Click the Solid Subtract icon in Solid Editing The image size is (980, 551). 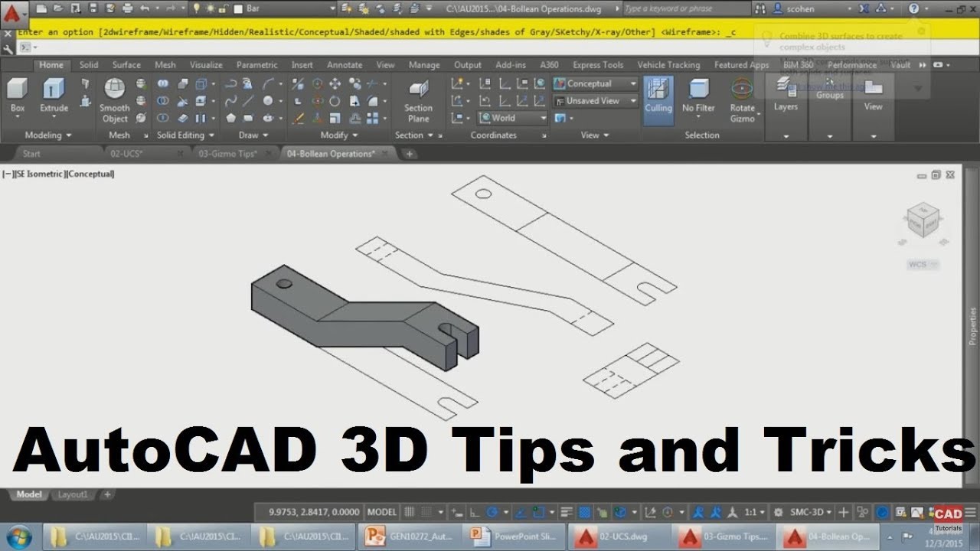pyautogui.click(x=164, y=101)
